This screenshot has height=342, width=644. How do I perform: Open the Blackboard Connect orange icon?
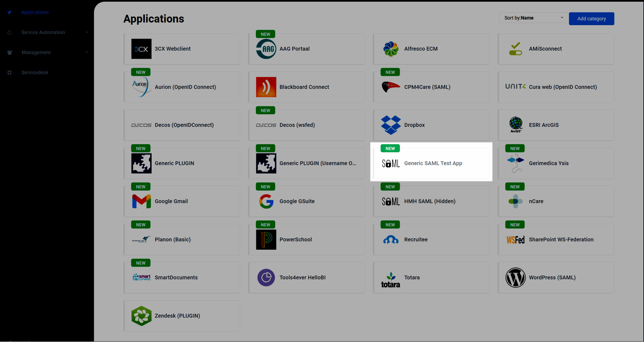[266, 87]
